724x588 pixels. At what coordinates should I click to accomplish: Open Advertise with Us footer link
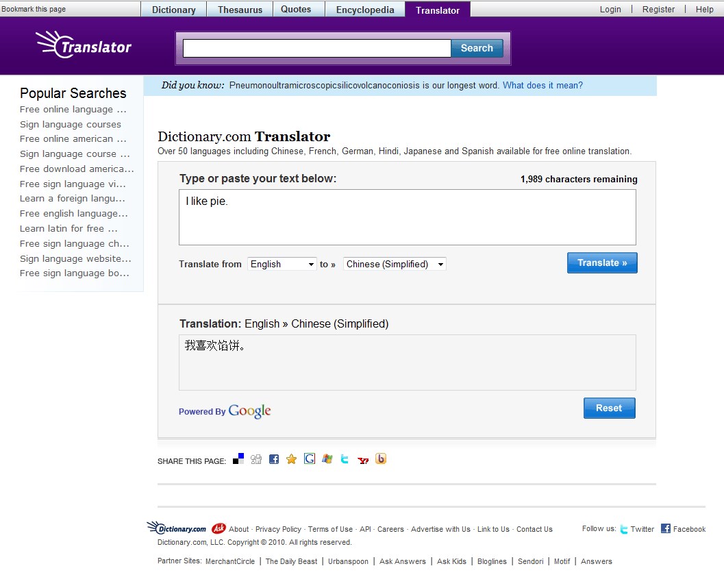click(440, 529)
